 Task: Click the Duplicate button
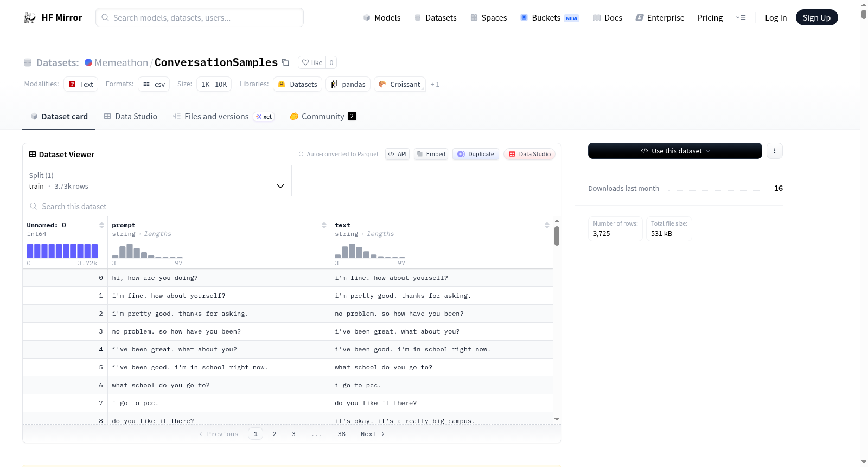[476, 154]
